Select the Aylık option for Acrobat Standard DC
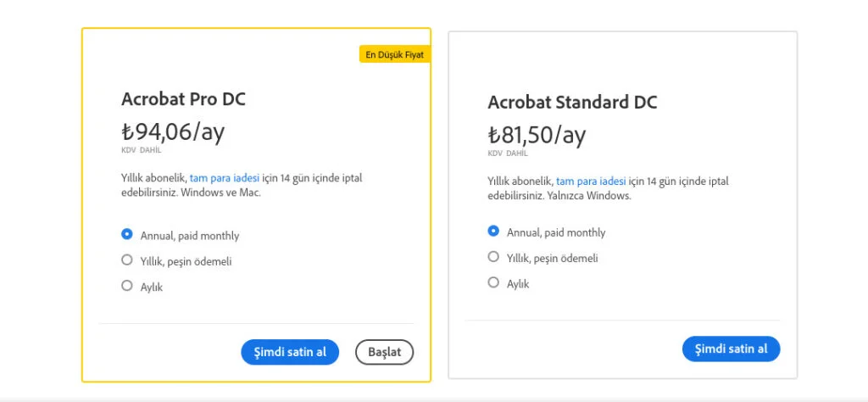 (x=493, y=282)
